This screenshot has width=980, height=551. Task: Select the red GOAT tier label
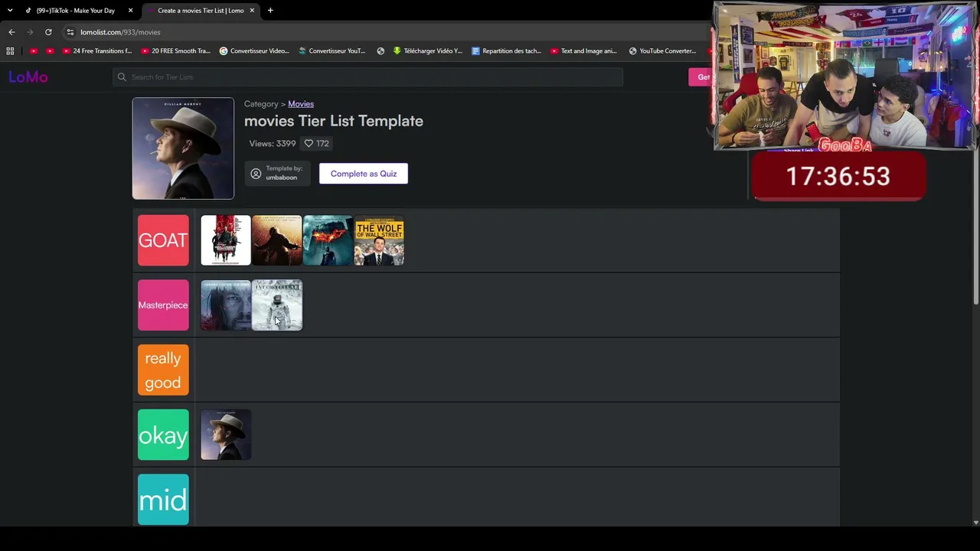click(163, 240)
